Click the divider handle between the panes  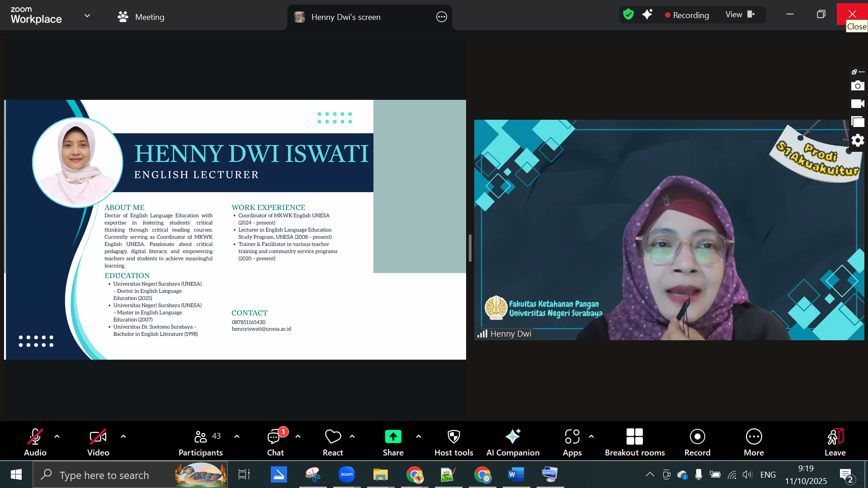tap(470, 248)
